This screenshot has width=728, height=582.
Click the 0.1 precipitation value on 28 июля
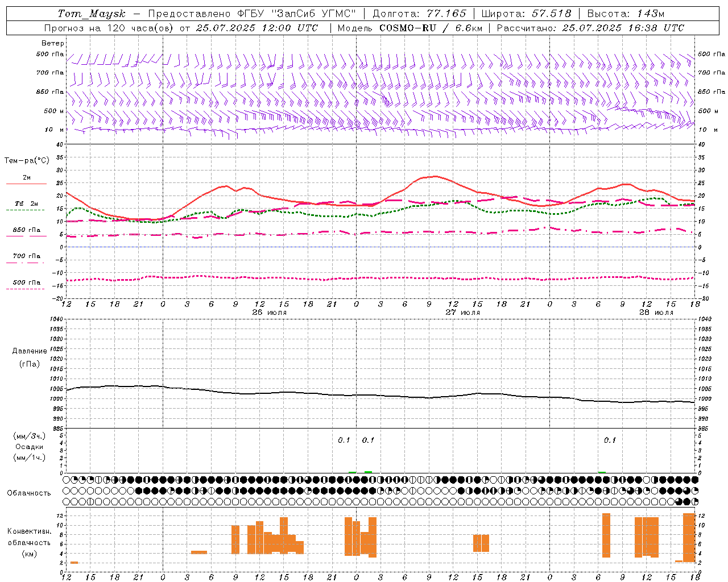tap(610, 440)
